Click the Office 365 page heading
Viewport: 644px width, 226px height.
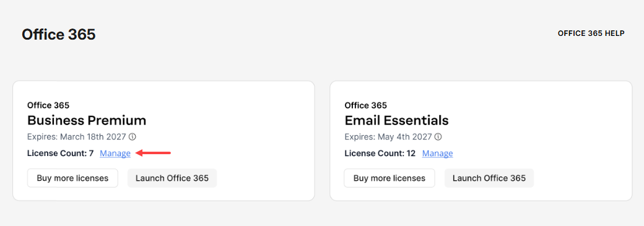pyautogui.click(x=59, y=35)
